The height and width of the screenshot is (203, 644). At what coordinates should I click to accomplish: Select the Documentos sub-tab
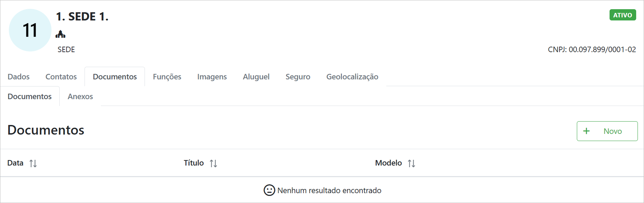(30, 96)
